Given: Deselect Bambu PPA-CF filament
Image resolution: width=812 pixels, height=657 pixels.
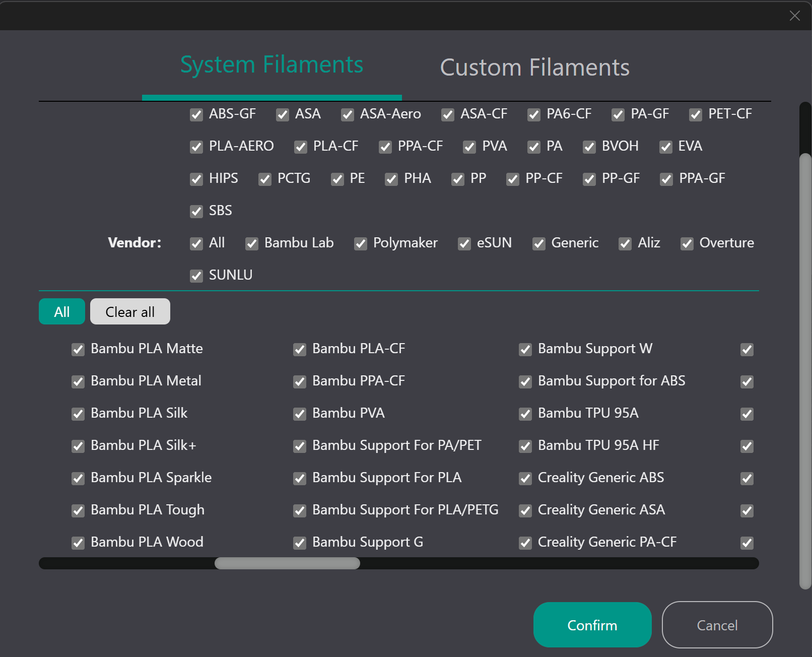Looking at the screenshot, I should (x=300, y=382).
